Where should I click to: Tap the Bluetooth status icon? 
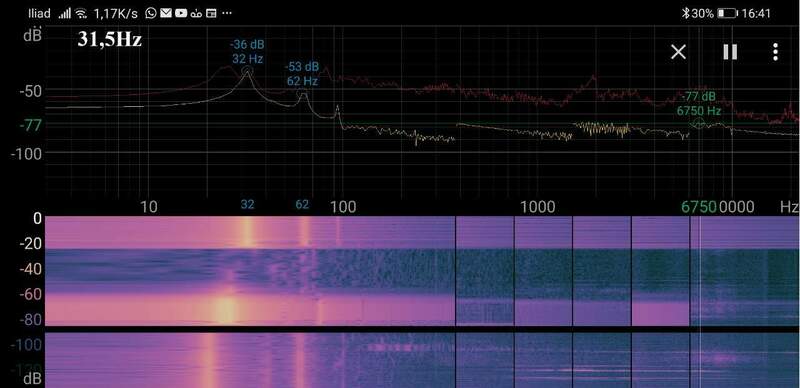click(686, 13)
